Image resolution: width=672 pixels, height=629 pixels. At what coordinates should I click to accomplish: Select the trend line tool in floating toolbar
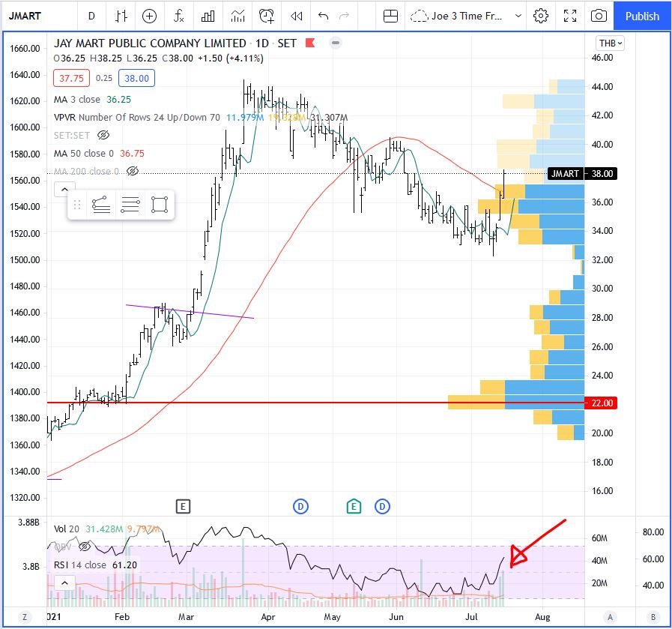[101, 205]
